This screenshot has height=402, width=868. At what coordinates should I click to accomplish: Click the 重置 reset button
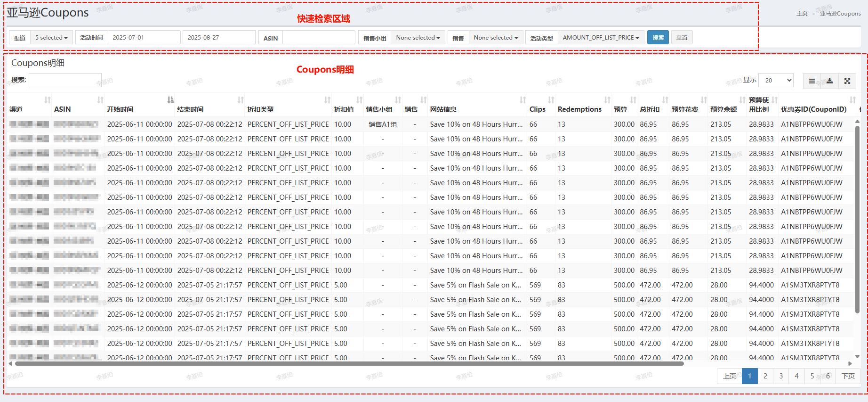tap(682, 38)
